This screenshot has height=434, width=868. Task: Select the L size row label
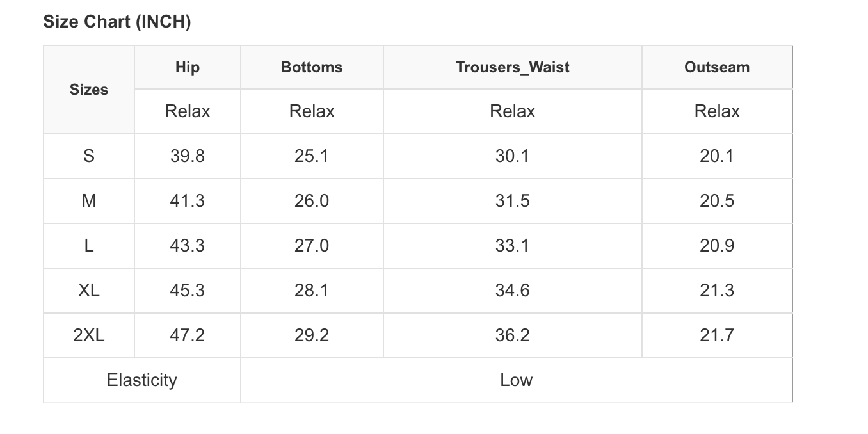89,246
